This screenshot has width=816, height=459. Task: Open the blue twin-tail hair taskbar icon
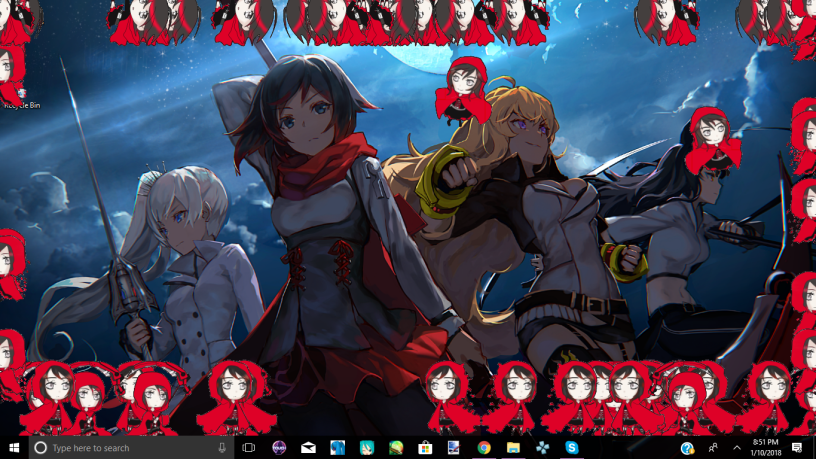click(x=337, y=448)
